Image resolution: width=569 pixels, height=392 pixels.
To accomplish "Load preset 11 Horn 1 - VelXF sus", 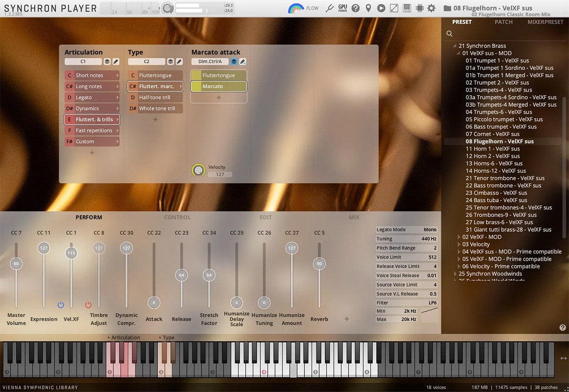I will pos(493,149).
